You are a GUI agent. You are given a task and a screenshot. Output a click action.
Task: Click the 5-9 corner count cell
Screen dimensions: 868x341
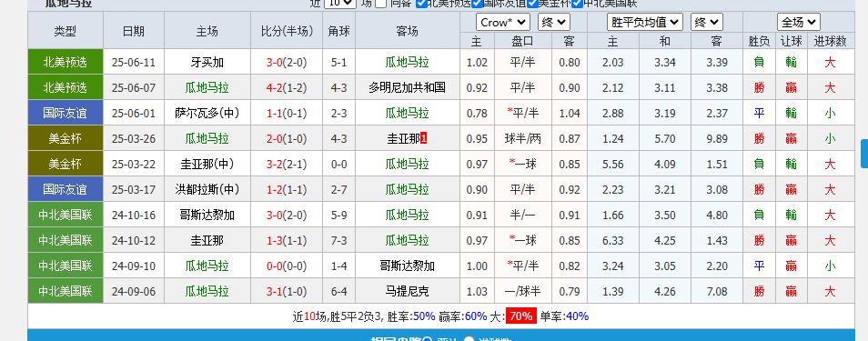[x=338, y=215]
